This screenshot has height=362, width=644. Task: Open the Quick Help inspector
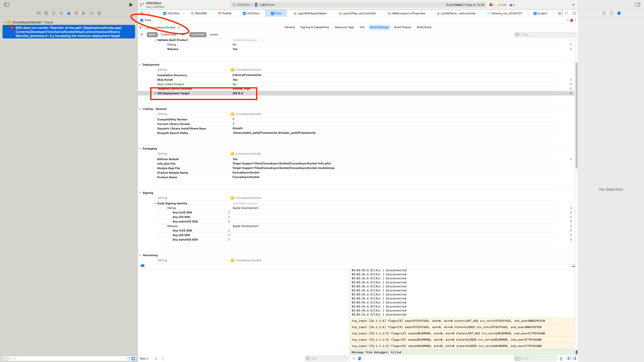(x=619, y=13)
